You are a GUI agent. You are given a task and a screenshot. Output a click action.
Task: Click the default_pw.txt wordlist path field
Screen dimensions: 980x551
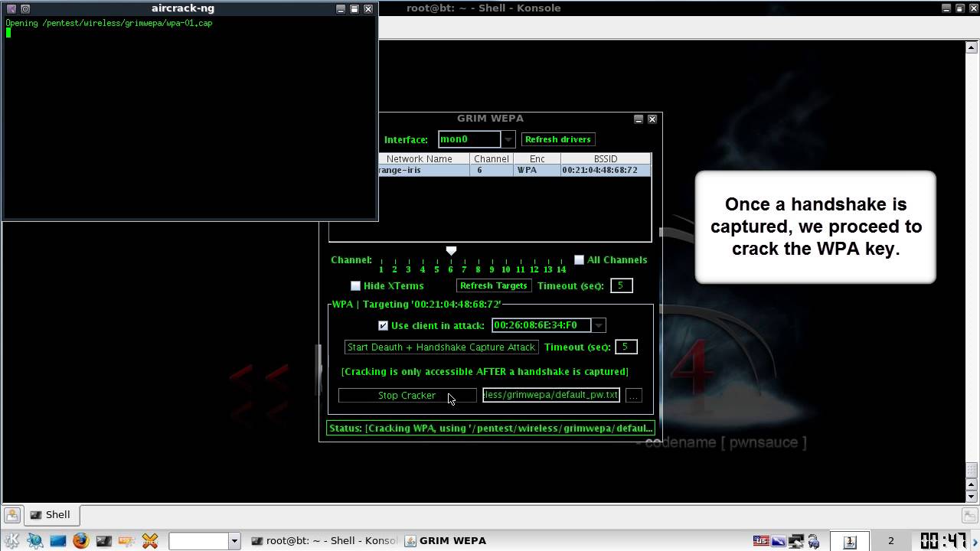[x=551, y=395]
